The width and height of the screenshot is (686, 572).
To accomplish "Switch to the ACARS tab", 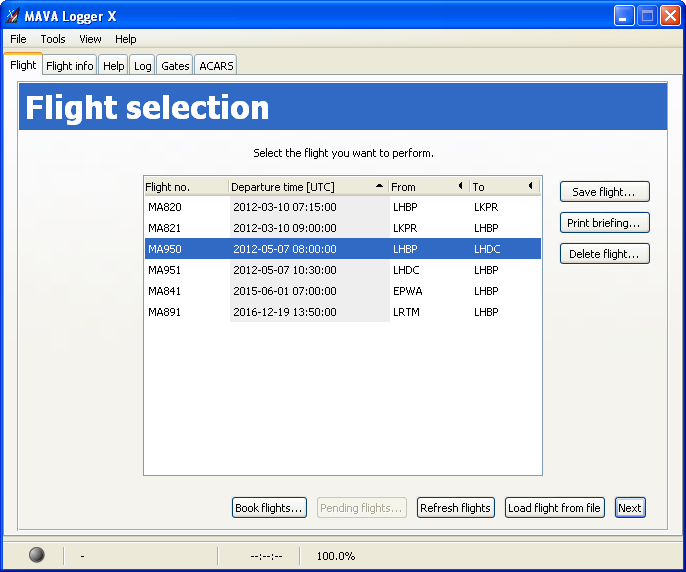I will [x=216, y=66].
